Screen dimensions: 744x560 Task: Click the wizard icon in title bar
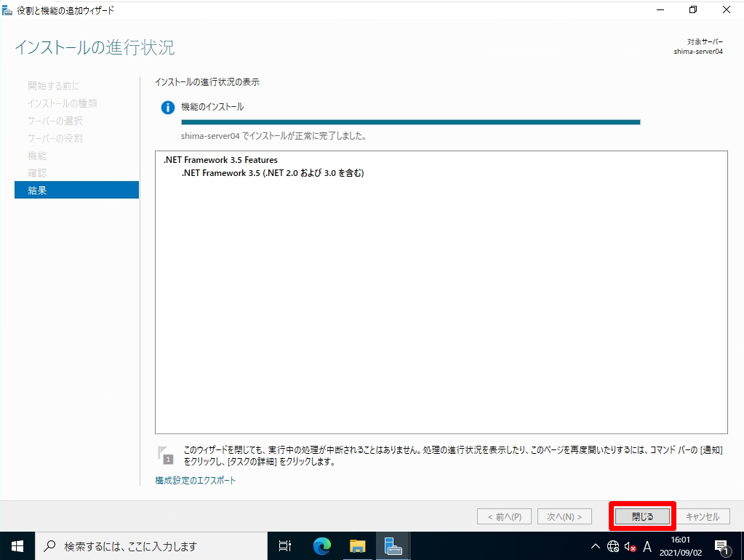pyautogui.click(x=7, y=10)
